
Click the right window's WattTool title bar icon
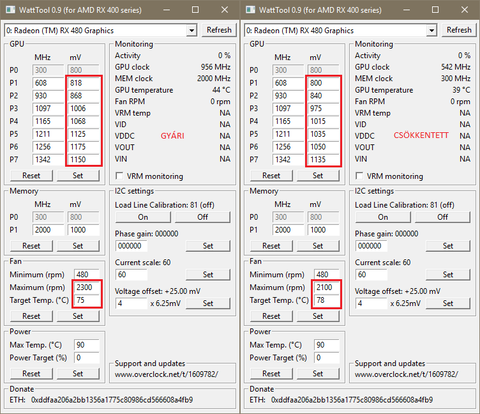coord(251,10)
